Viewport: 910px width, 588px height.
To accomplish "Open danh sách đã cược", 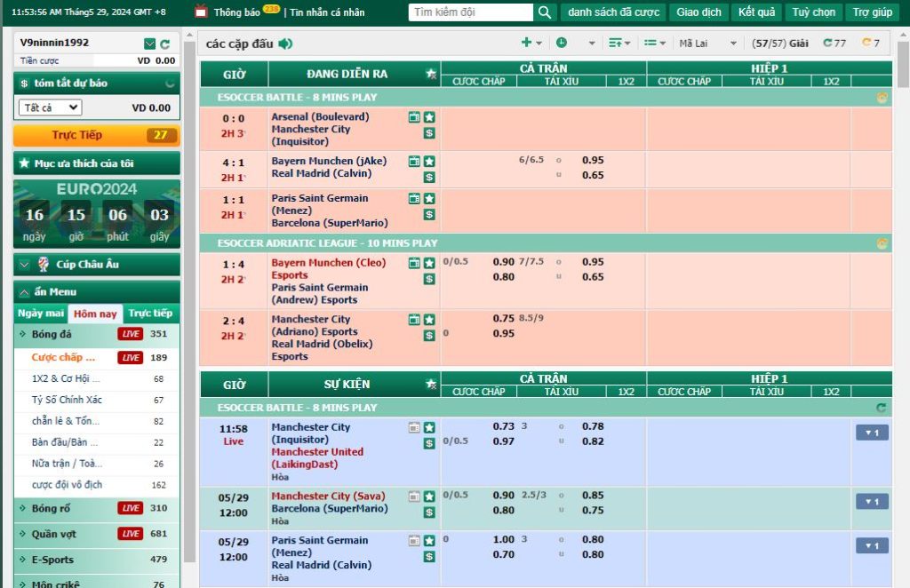I will pyautogui.click(x=613, y=12).
